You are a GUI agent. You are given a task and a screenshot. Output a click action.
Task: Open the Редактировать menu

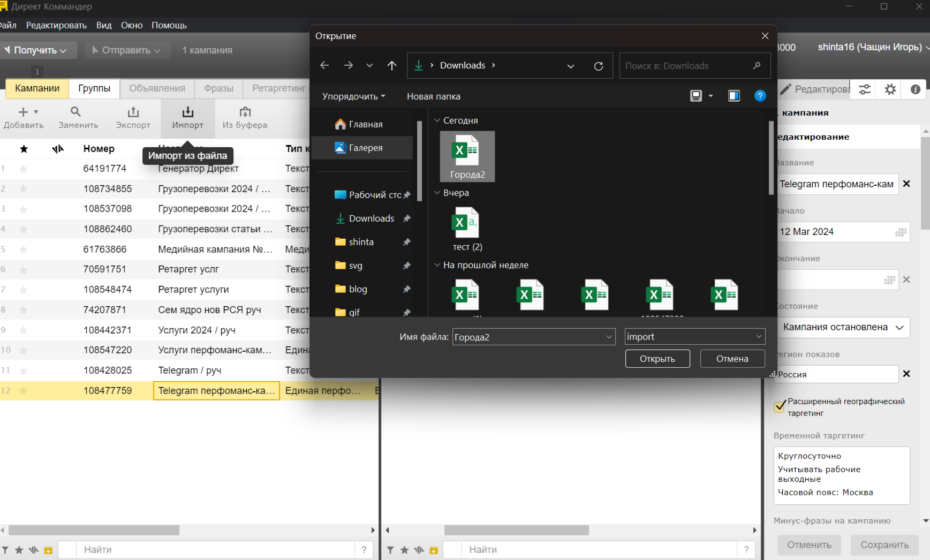(56, 25)
